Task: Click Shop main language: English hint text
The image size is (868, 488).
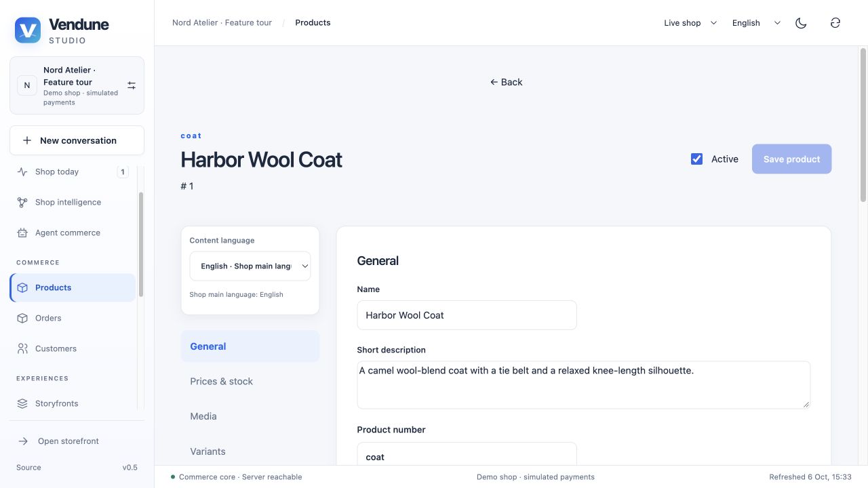Action: [x=236, y=295]
